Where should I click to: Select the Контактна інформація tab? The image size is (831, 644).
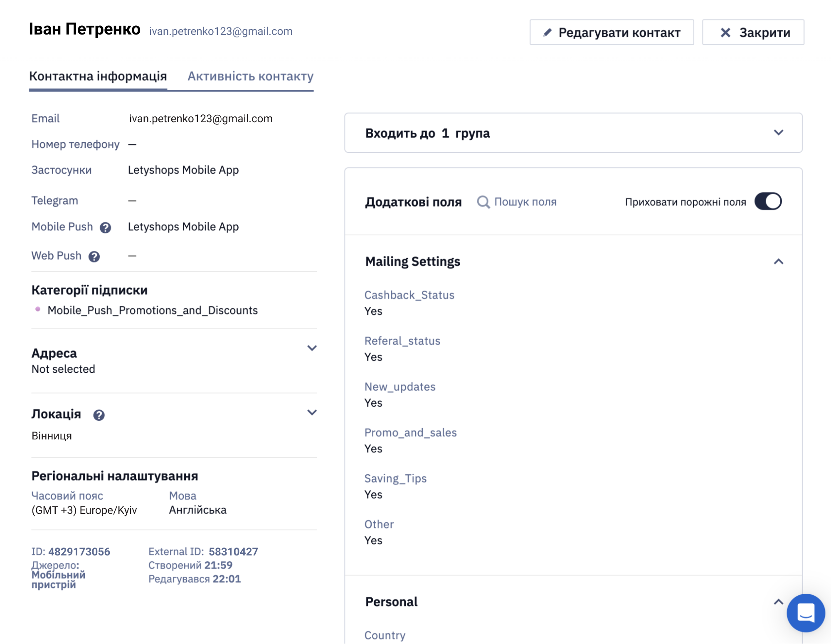pos(98,76)
